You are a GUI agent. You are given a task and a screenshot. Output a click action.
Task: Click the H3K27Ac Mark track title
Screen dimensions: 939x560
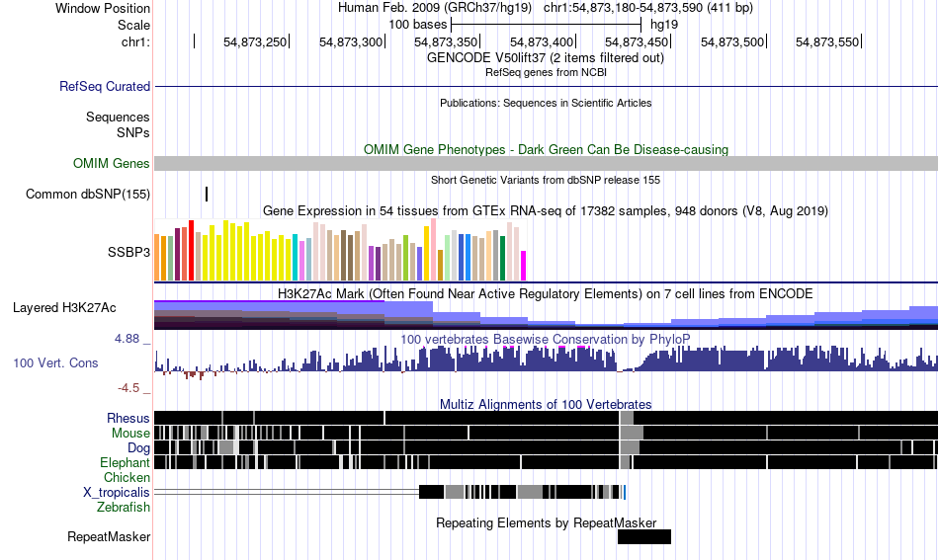(x=546, y=293)
